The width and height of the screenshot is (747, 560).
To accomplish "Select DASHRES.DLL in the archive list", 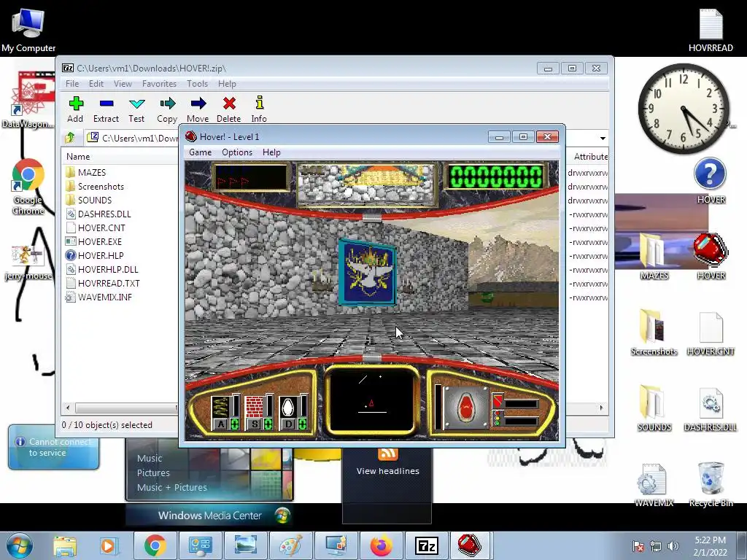I will coord(98,214).
